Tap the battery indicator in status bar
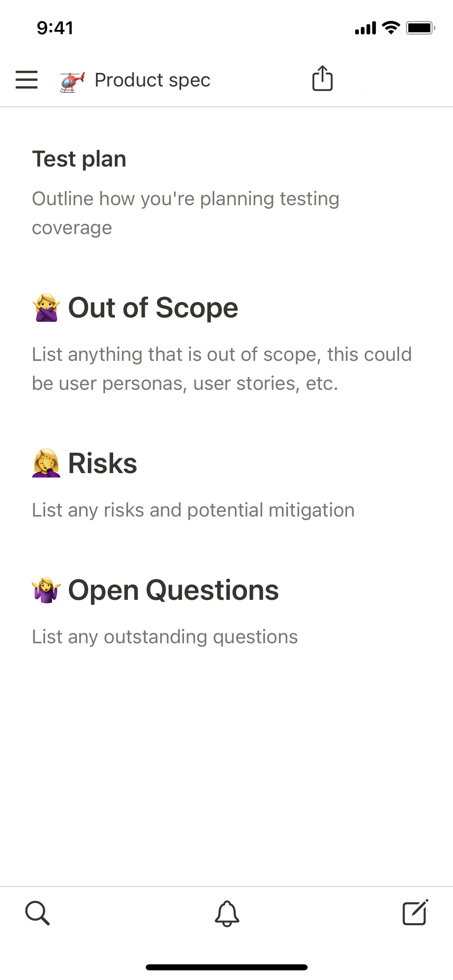 click(420, 28)
